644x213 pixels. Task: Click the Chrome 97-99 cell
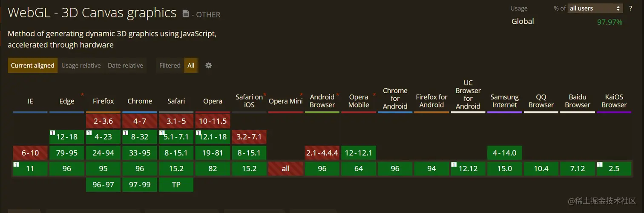point(140,185)
